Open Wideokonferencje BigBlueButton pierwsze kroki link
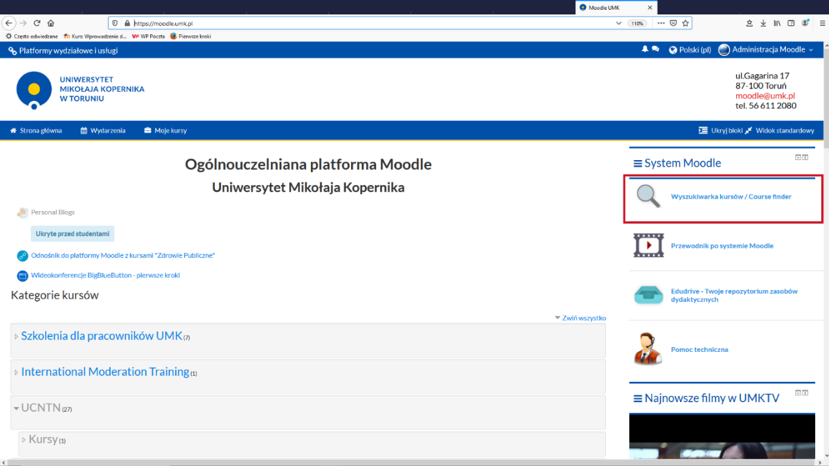The height and width of the screenshot is (466, 829). pos(105,276)
